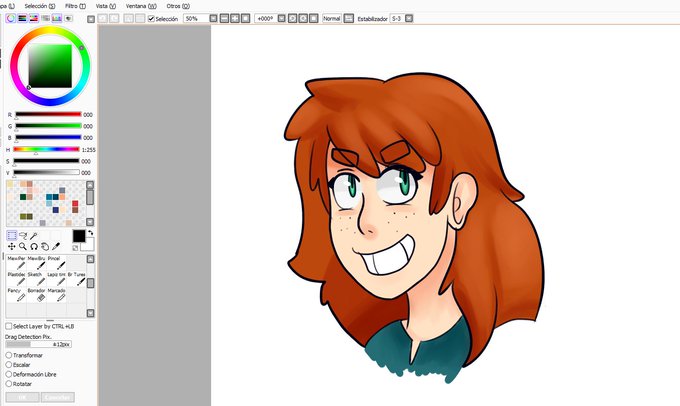This screenshot has height=406, width=680.
Task: Select the Zoom magnifier tool
Action: pyautogui.click(x=23, y=246)
